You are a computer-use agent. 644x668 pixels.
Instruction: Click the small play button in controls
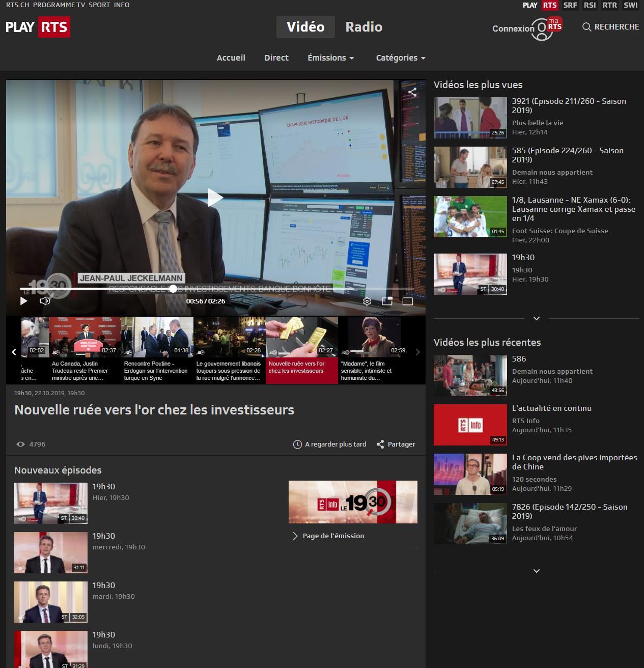tap(23, 301)
